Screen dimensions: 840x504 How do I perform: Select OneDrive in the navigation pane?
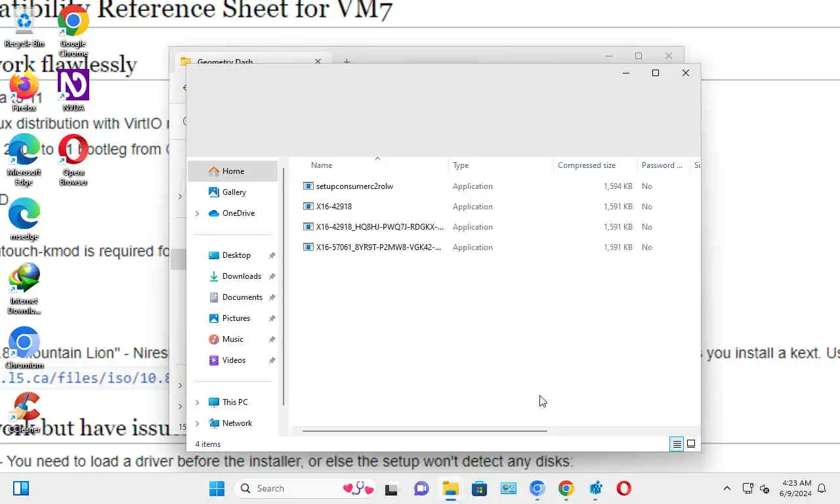click(238, 213)
